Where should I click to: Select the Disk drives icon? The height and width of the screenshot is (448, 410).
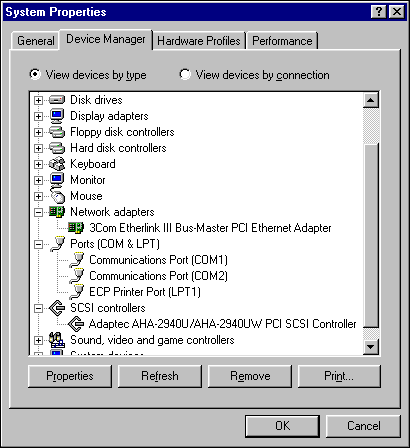pyautogui.click(x=57, y=100)
